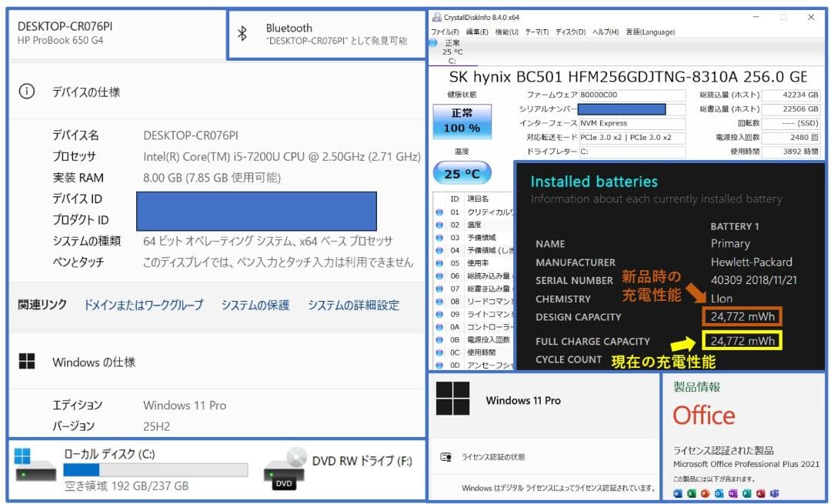The width and height of the screenshot is (831, 504).
Task: Click the CrystalDiskInfo title bar app icon
Action: [437, 17]
